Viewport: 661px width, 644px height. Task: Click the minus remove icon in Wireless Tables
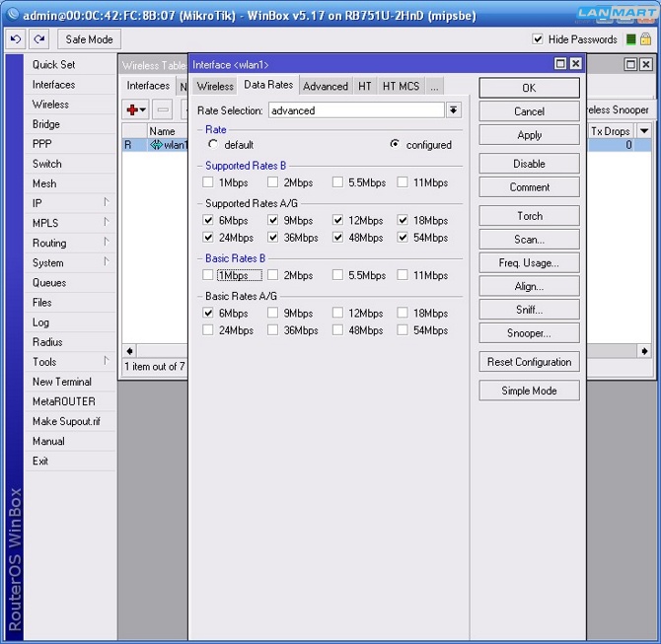[x=163, y=110]
